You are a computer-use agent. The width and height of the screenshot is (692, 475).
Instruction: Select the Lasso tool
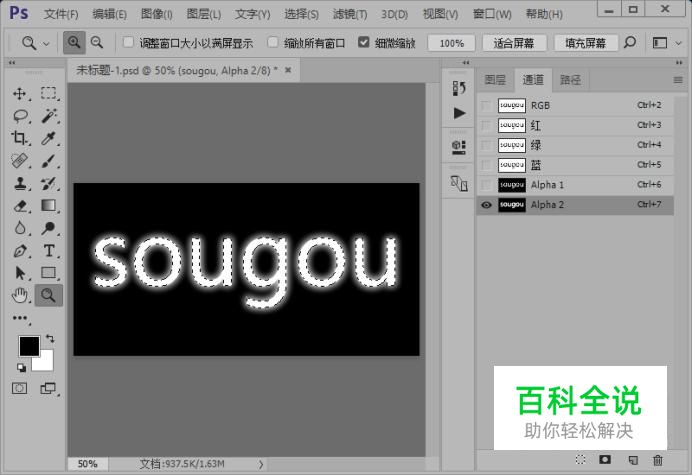click(20, 116)
